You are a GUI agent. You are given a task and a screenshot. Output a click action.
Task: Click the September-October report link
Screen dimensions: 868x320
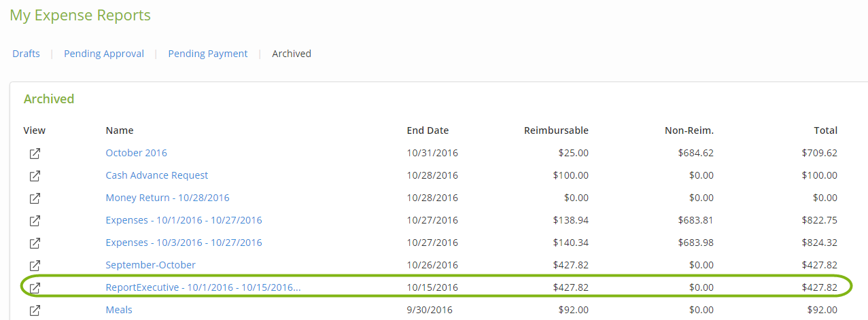(x=150, y=265)
